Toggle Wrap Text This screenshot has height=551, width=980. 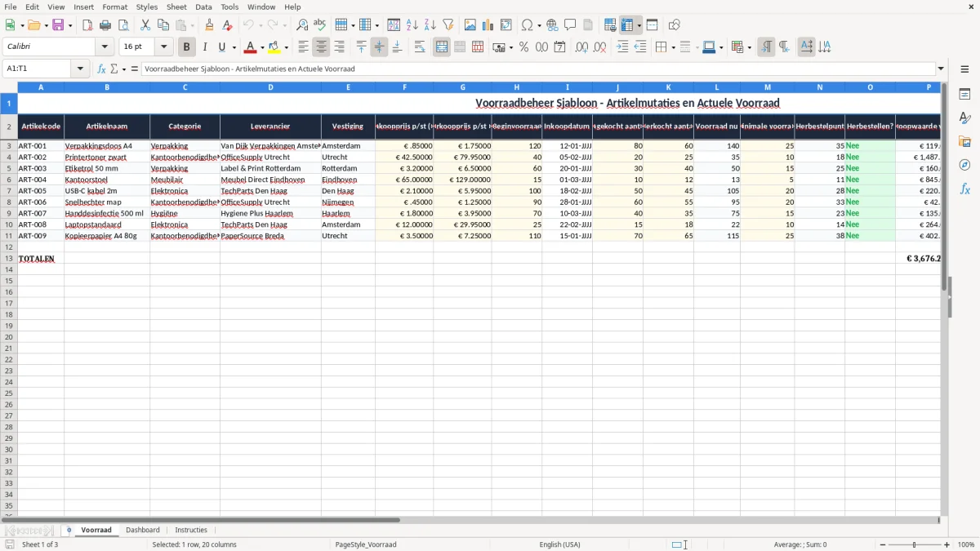coord(420,47)
